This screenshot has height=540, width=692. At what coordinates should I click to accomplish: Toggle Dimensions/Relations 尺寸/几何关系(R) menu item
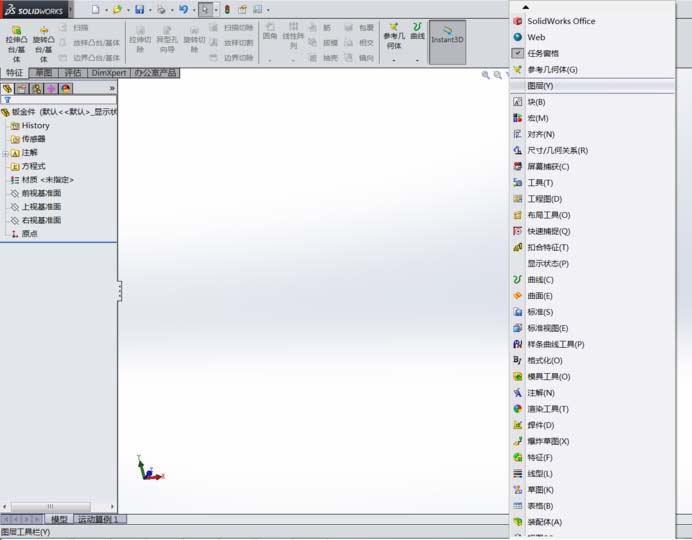click(592, 150)
